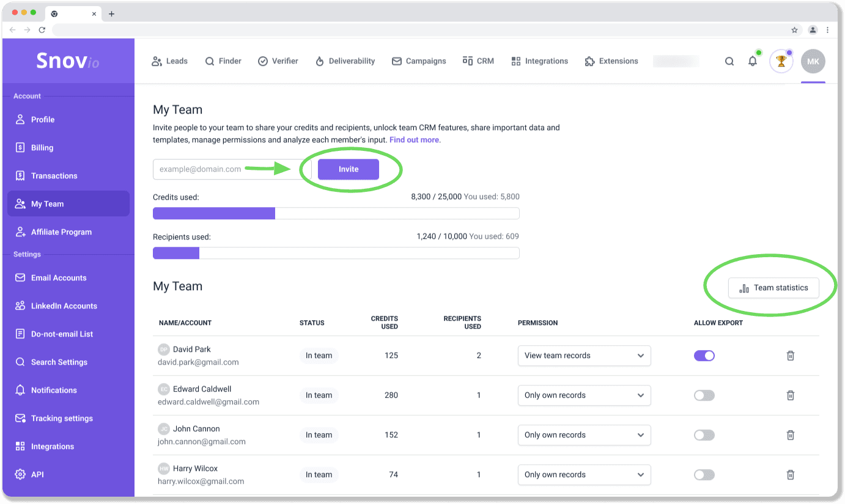Click the Credits used progress bar
This screenshot has height=504, width=845.
[336, 213]
